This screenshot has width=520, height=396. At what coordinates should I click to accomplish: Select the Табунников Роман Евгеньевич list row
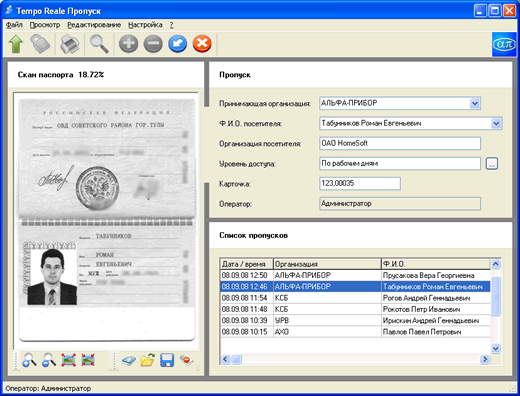(x=355, y=287)
